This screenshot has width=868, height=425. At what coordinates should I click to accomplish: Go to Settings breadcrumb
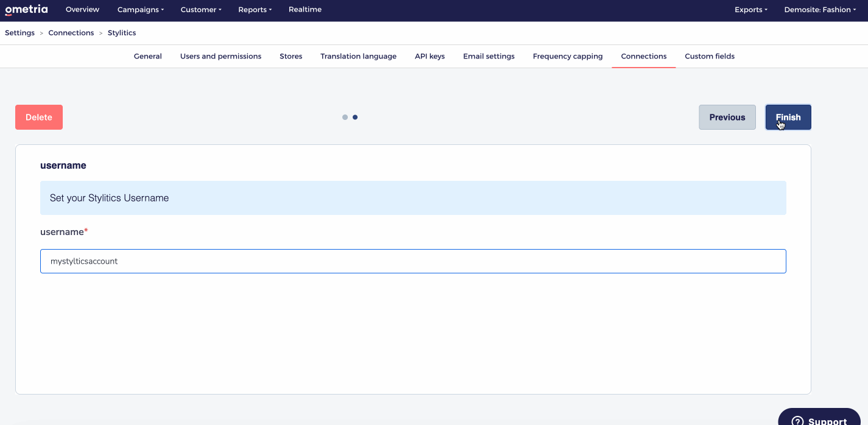coord(19,33)
